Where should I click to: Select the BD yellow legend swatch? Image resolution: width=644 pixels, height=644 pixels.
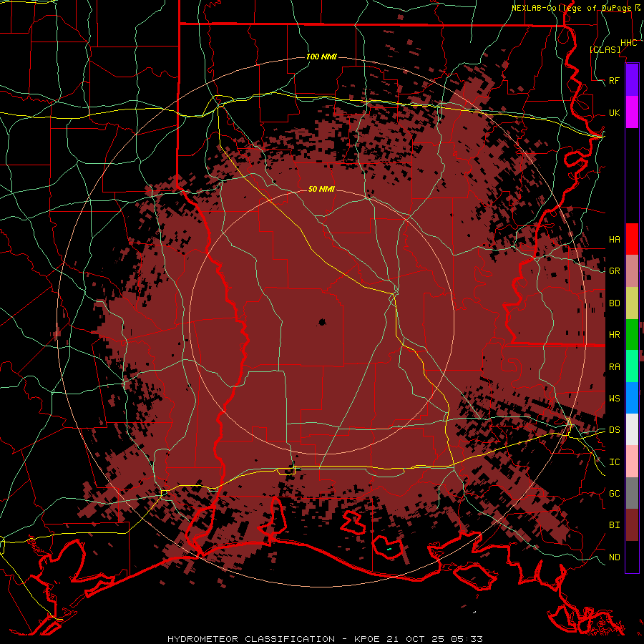click(x=632, y=303)
